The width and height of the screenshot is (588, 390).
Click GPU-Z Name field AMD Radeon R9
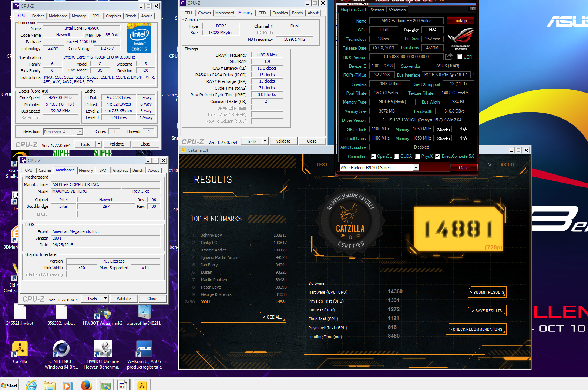(406, 21)
